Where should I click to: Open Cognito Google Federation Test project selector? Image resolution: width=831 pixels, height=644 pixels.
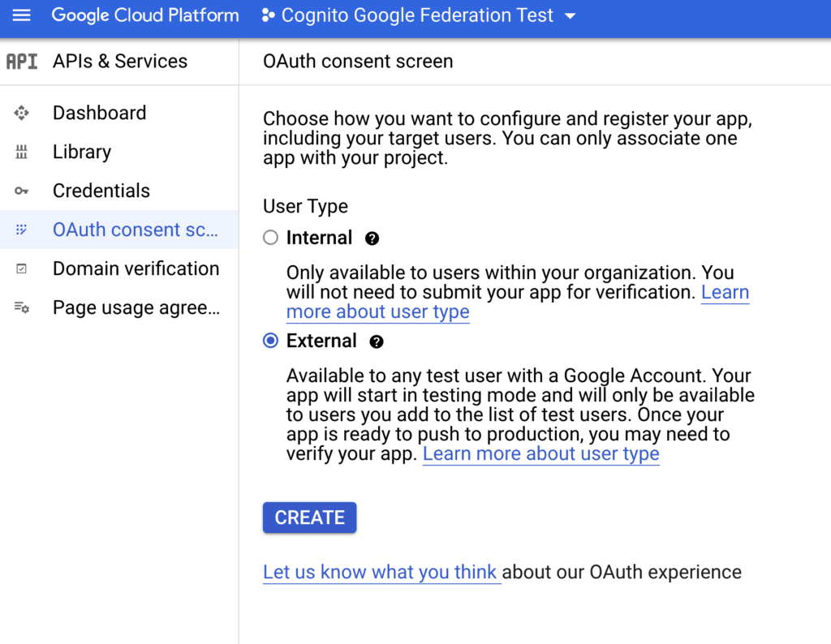(x=419, y=15)
